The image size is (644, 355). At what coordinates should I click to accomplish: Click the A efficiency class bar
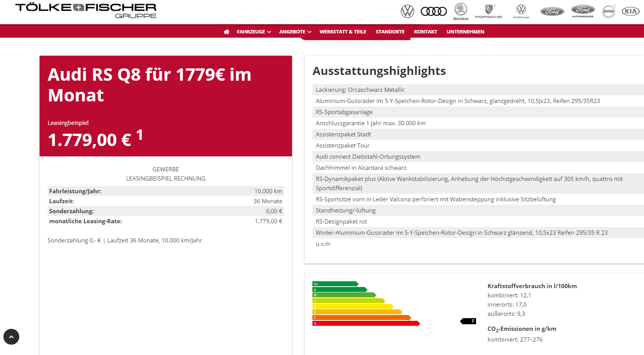(x=340, y=290)
